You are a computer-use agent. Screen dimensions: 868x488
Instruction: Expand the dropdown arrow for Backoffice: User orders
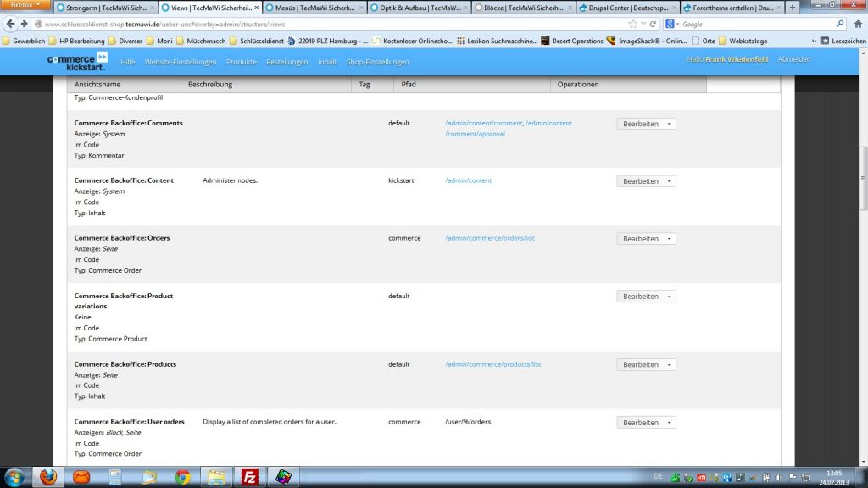(670, 423)
